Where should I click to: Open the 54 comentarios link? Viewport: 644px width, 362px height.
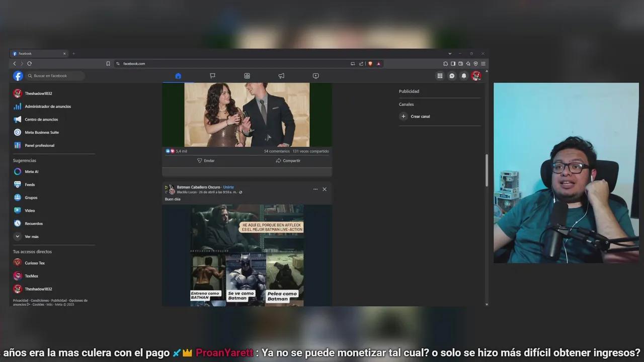(277, 151)
